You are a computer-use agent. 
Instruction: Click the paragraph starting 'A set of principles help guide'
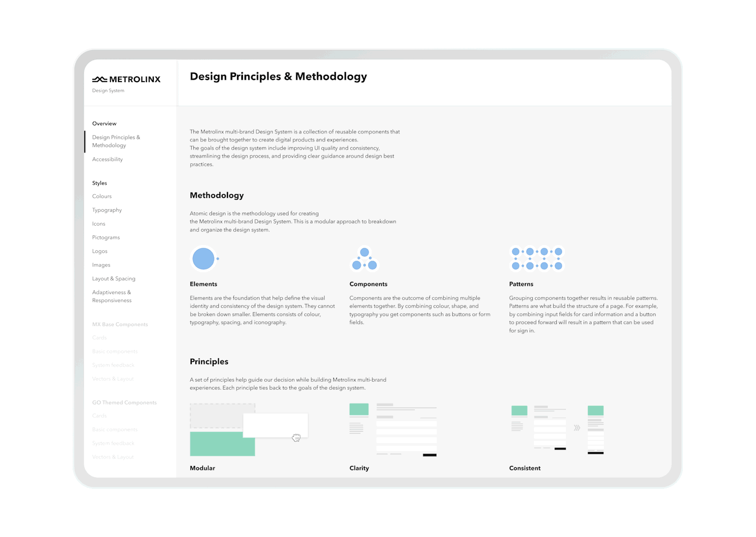pyautogui.click(x=288, y=384)
